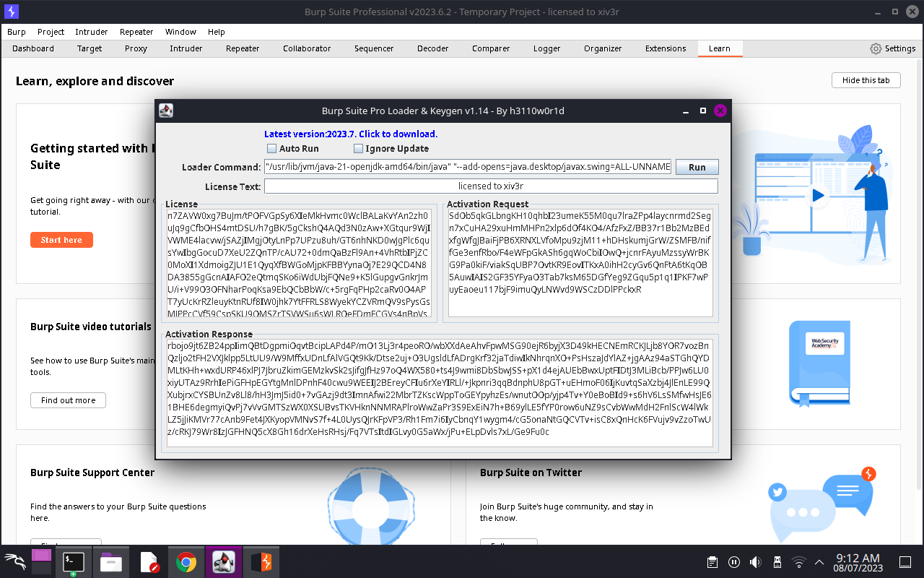Click the Wi-Fi status icon
This screenshot has width=924, height=578.
click(798, 561)
